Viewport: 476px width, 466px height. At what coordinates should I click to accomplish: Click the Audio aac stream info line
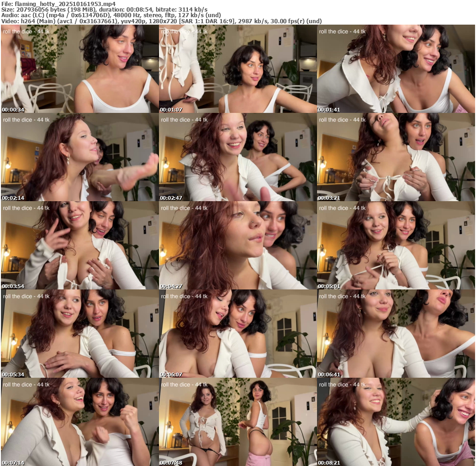[111, 15]
